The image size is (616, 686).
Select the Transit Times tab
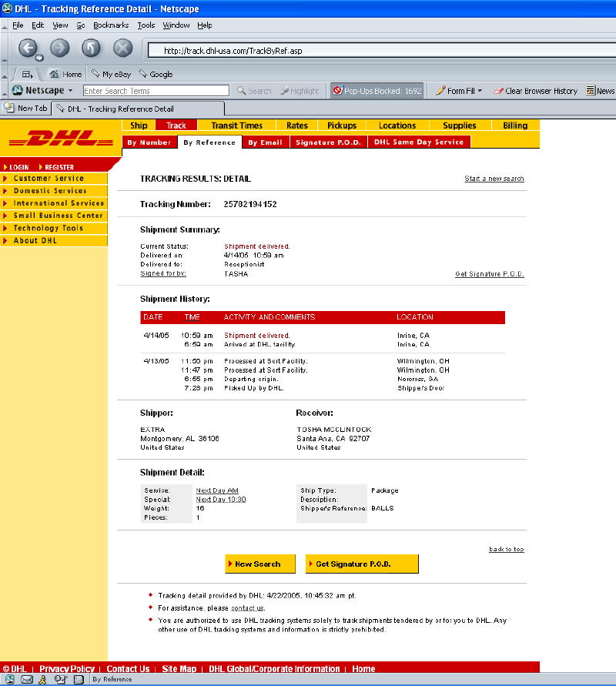(236, 125)
